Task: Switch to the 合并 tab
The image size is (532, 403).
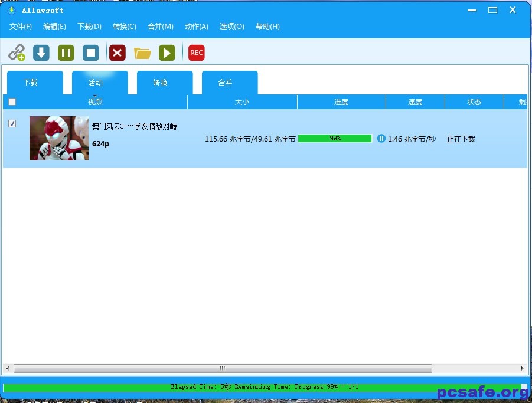Action: point(226,83)
